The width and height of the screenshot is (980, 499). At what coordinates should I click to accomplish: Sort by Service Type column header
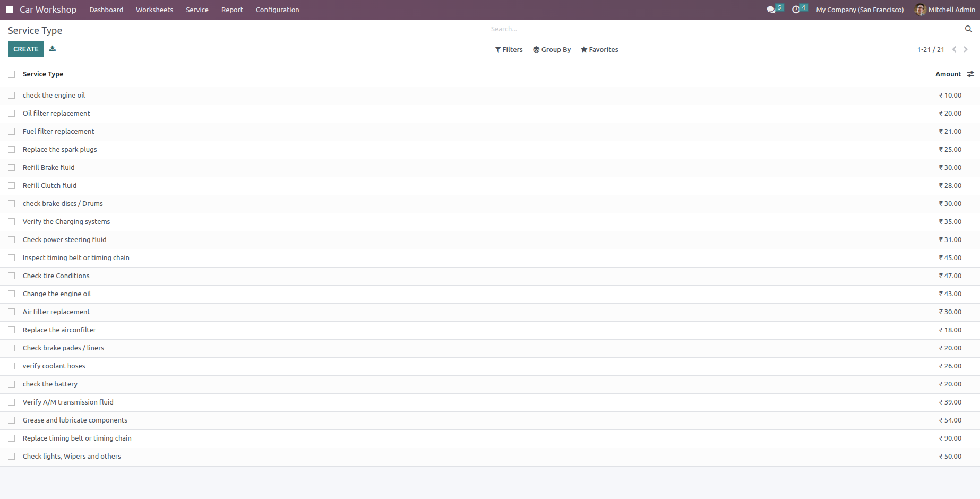coord(43,74)
